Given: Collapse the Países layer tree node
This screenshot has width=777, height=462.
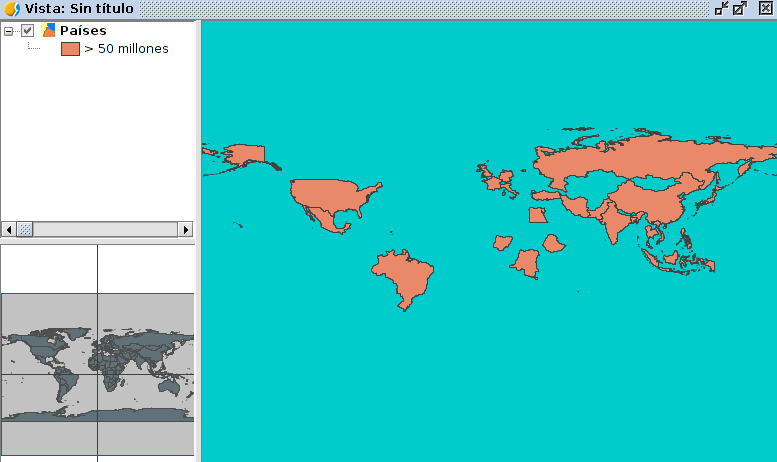Looking at the screenshot, I should (x=9, y=30).
